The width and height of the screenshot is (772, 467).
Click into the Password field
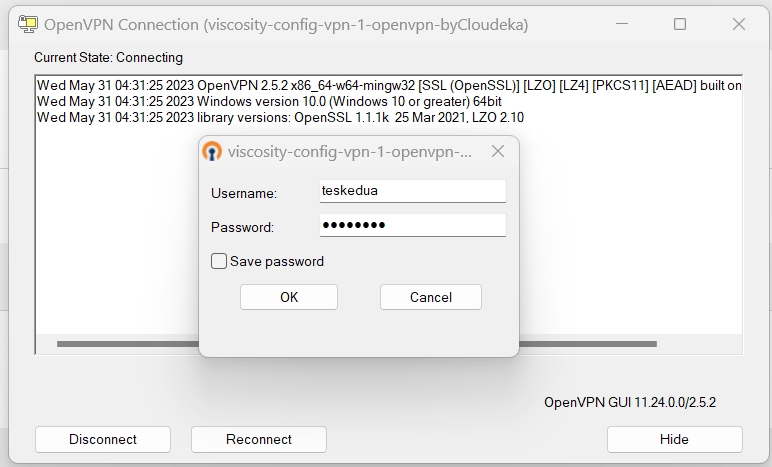click(412, 225)
